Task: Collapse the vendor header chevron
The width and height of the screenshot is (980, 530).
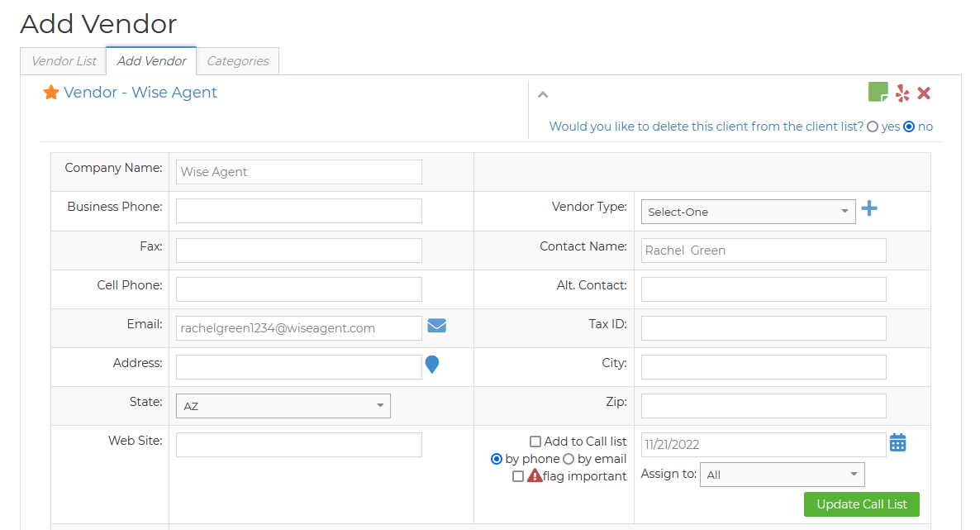Action: [x=543, y=94]
